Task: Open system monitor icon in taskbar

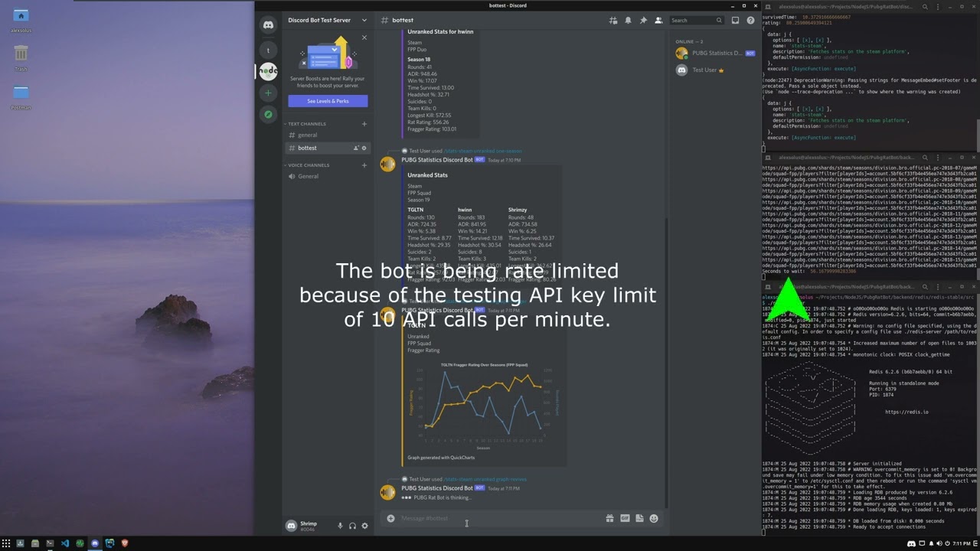Action: click(x=80, y=543)
